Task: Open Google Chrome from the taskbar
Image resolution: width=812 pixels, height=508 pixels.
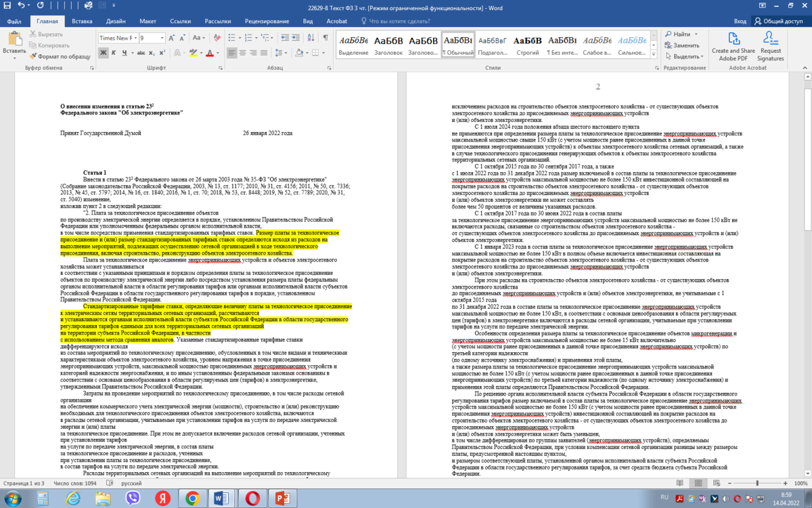Action: click(x=191, y=499)
